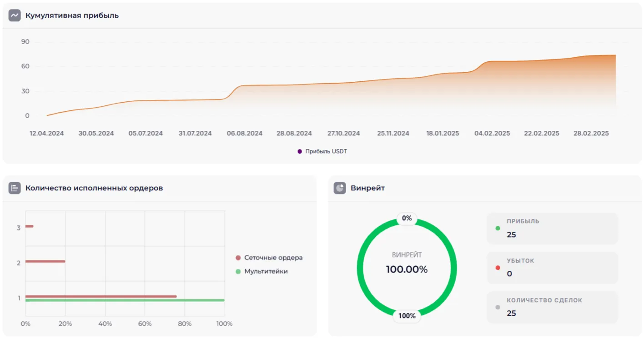The image size is (644, 338).
Task: Click red dot in Убыток card
Action: [x=498, y=268]
